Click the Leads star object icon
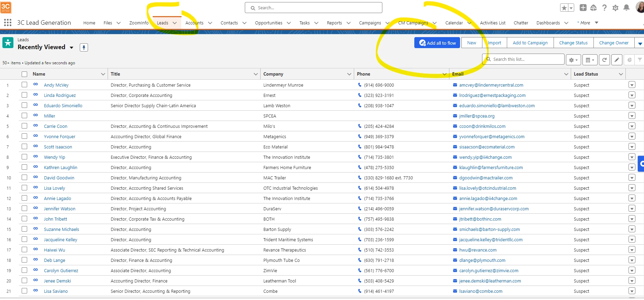Image resolution: width=644 pixels, height=300 pixels. 8,43
